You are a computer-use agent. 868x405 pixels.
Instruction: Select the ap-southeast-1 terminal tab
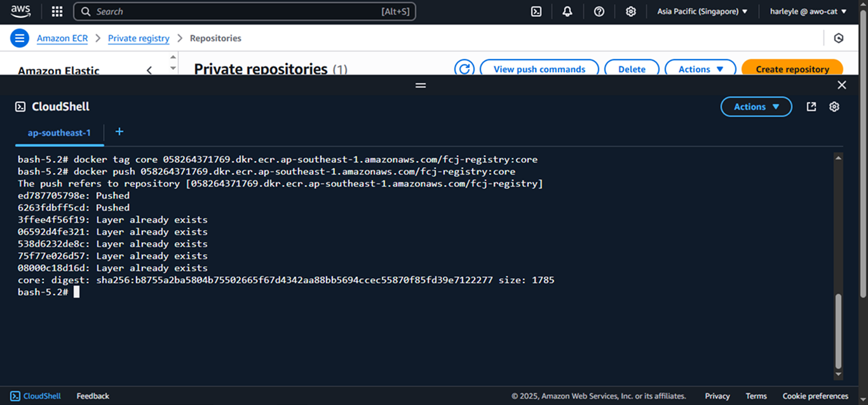[x=59, y=133]
